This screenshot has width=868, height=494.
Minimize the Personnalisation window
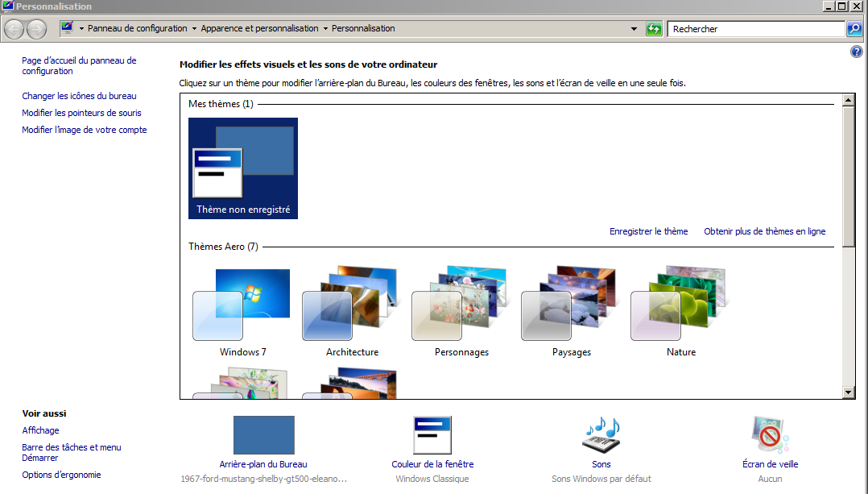tap(829, 6)
